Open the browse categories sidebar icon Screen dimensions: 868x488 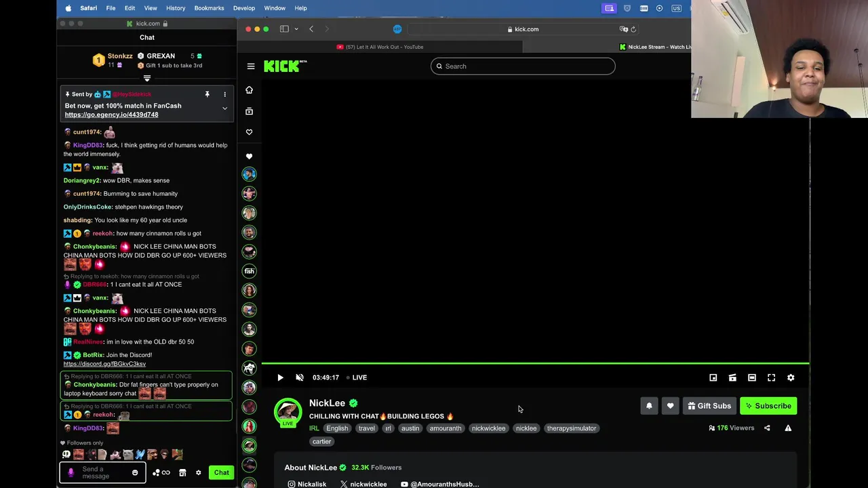[x=249, y=111]
